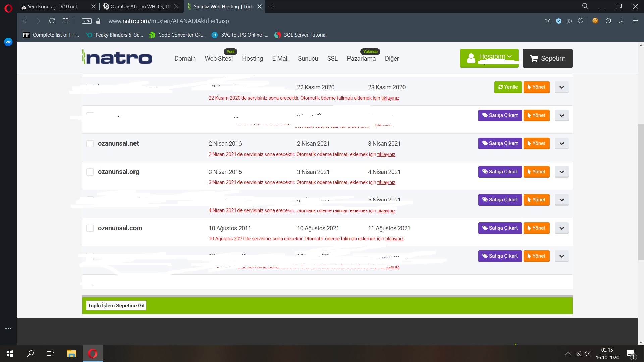Open the Opera menu logo
Screen dimensions: 644x362
8,8
